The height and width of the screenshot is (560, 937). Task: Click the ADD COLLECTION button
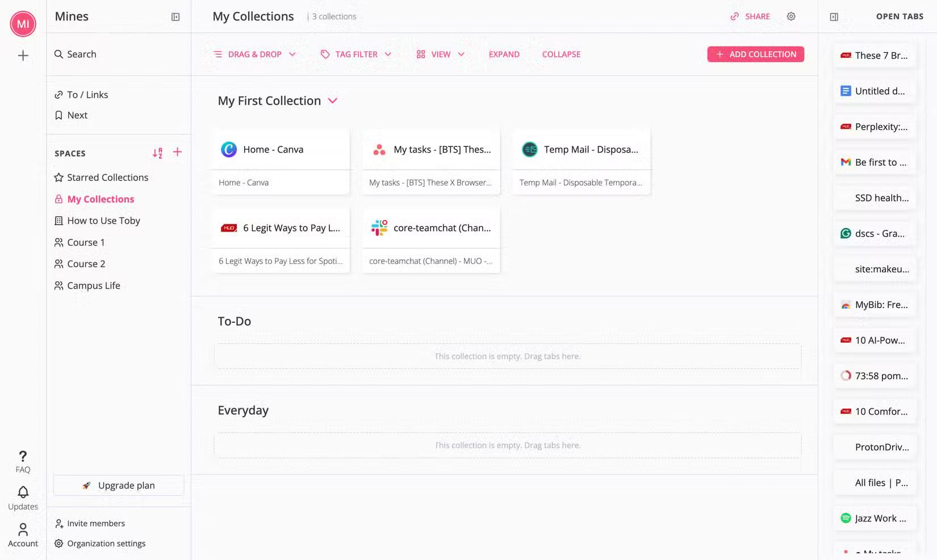click(755, 54)
